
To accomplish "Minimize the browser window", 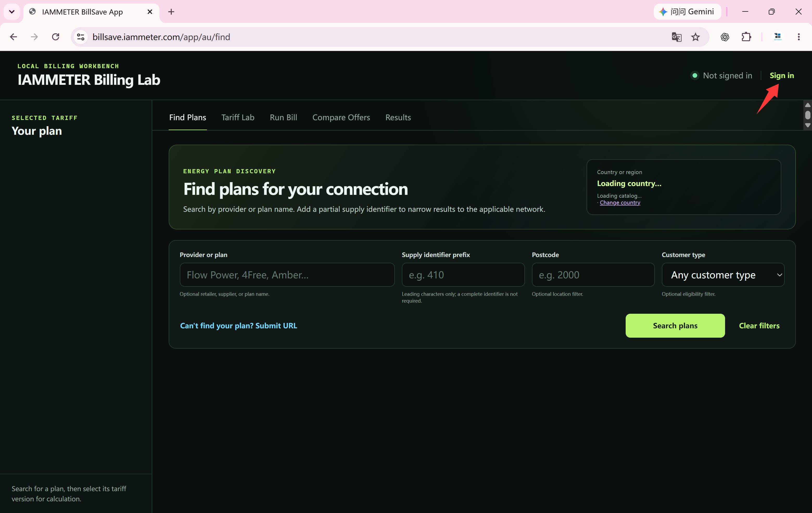I will pos(745,12).
